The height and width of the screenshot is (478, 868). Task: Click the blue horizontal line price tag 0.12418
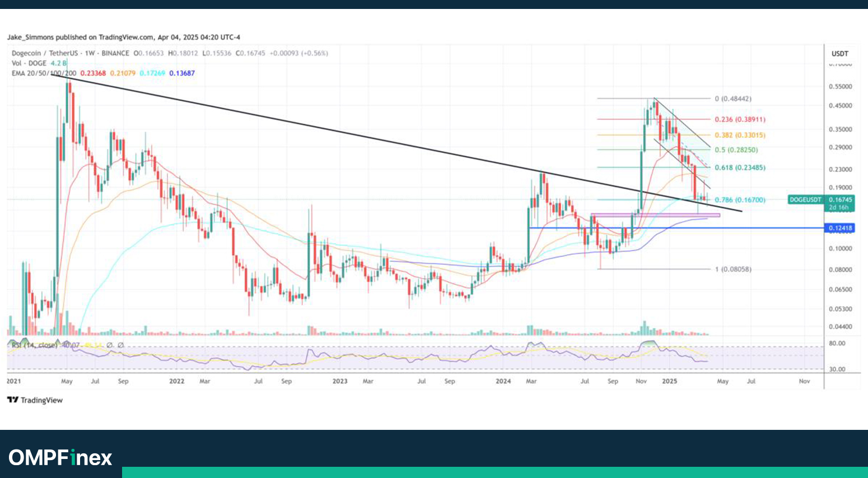[839, 228]
